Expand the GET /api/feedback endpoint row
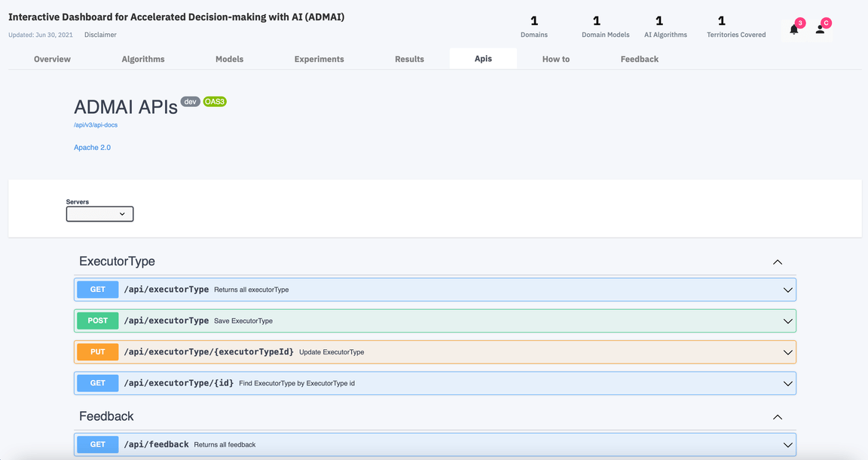 787,444
